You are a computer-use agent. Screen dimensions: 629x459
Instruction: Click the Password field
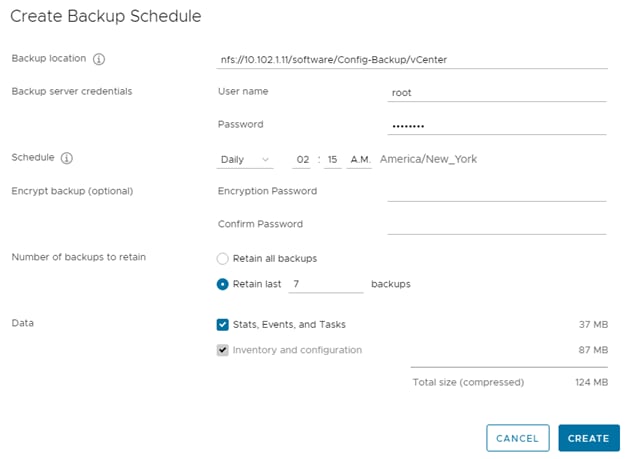coord(497,126)
